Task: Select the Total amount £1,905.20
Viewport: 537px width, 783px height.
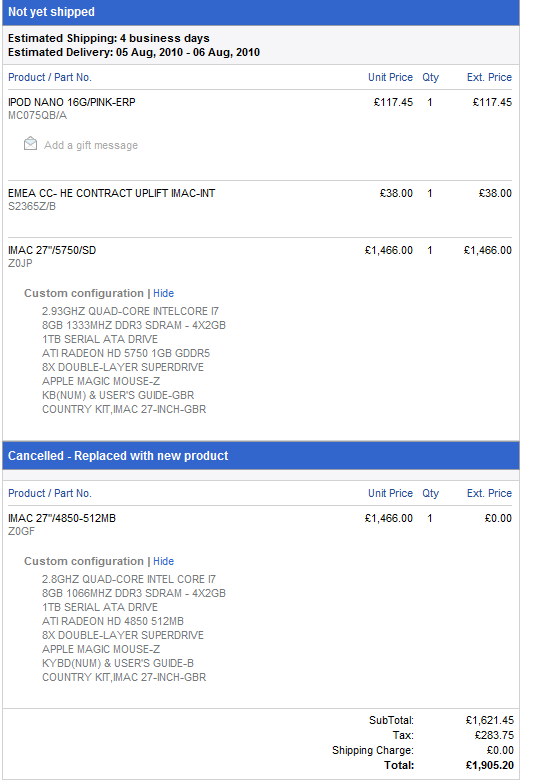Action: pos(490,765)
